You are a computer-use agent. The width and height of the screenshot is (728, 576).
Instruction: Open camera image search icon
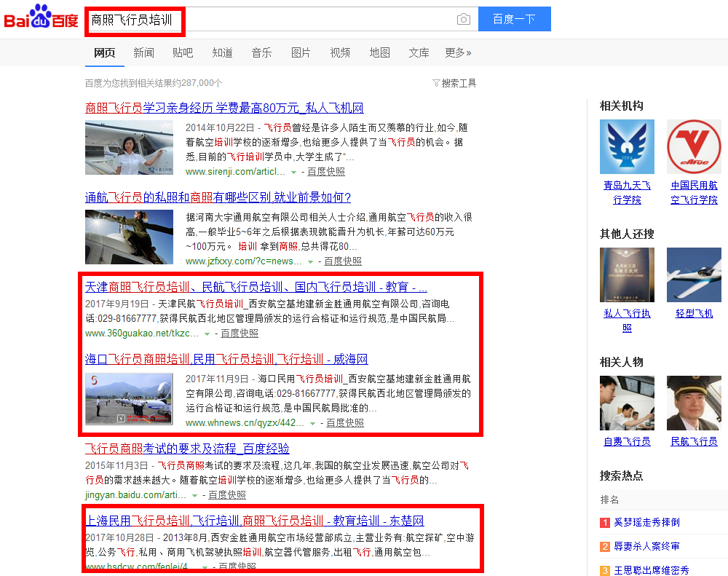click(463, 19)
